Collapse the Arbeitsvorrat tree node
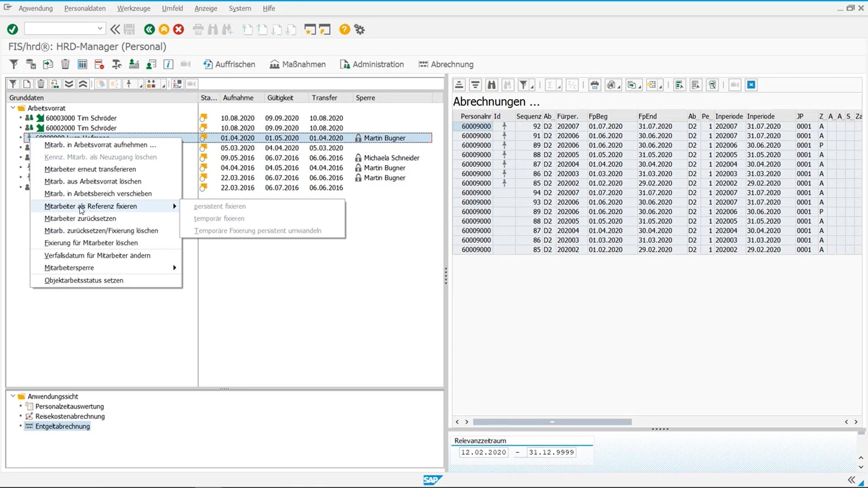The image size is (868, 488). pyautogui.click(x=13, y=108)
